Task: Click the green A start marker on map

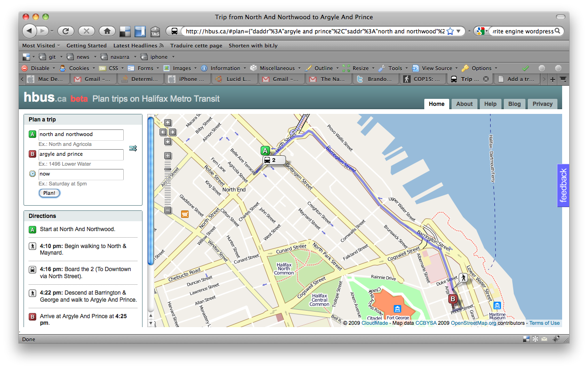Action: [265, 151]
